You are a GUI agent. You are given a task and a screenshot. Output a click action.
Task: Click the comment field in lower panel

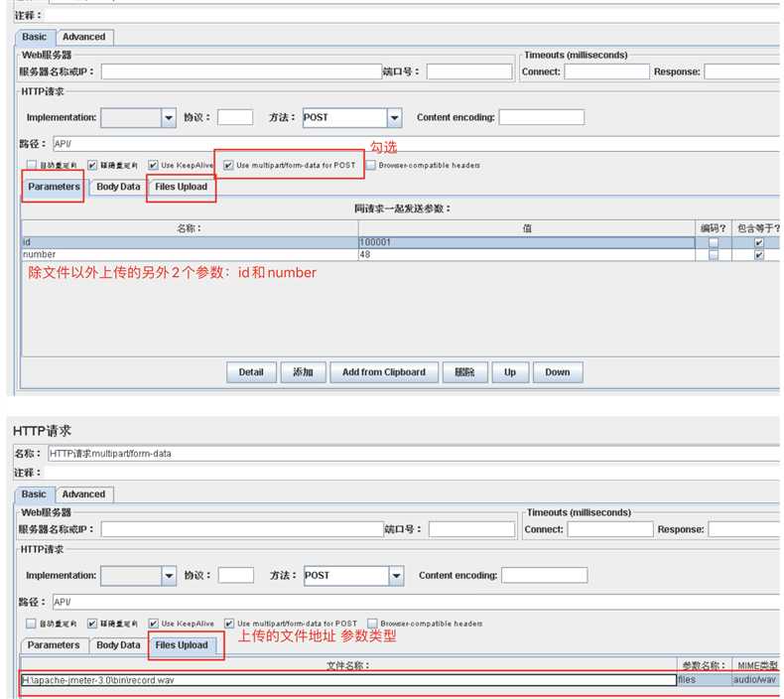[x=413, y=473]
